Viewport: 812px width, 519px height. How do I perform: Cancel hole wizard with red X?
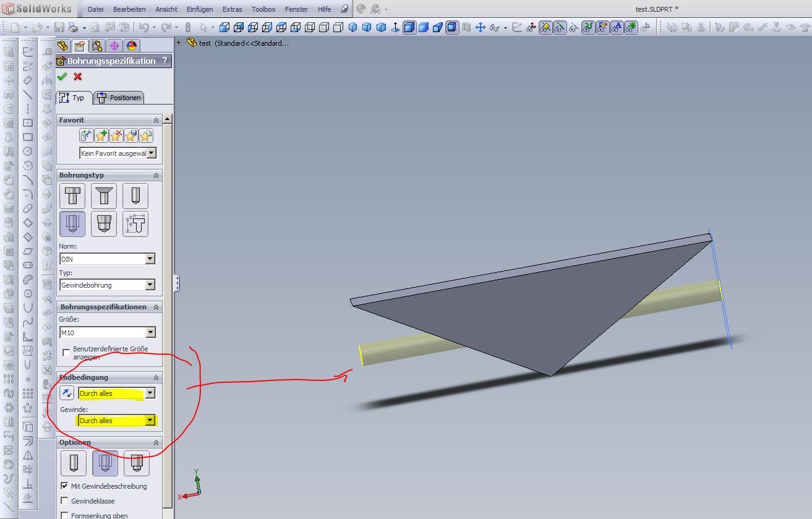click(77, 77)
